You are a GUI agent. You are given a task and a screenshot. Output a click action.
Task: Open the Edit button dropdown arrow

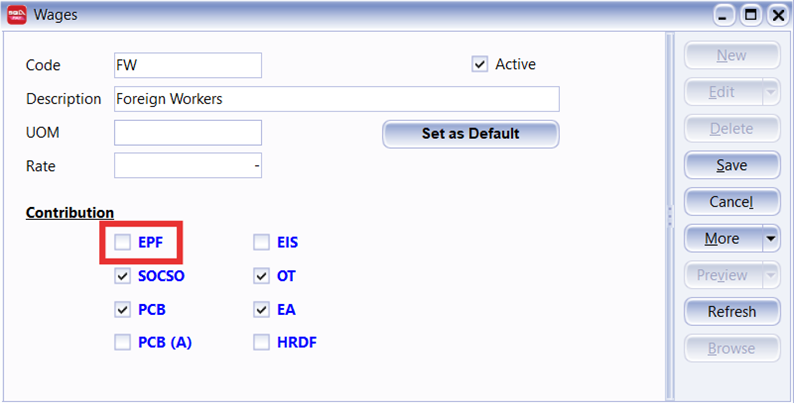(x=769, y=92)
